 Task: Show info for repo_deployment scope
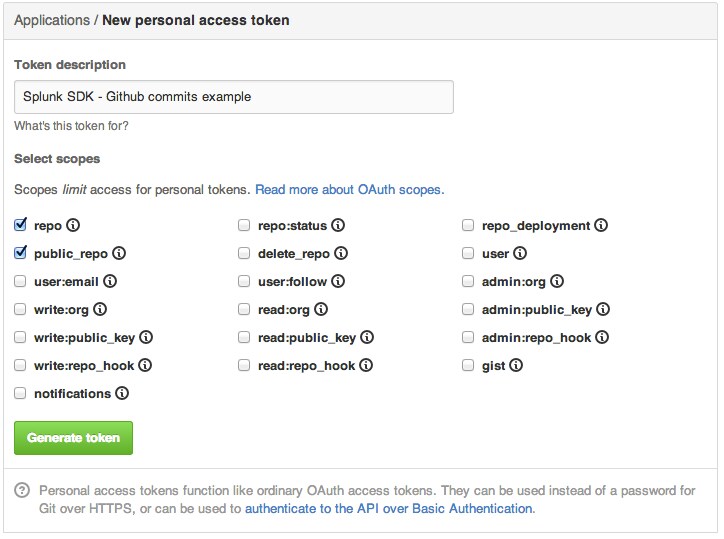601,225
